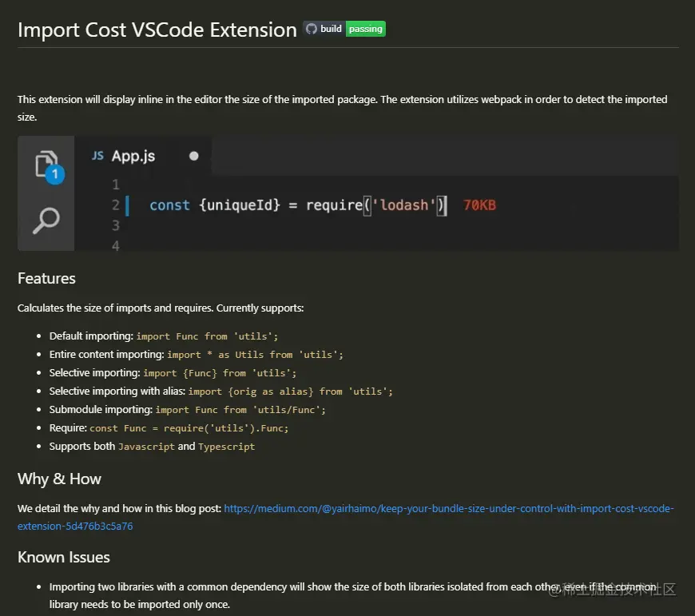The height and width of the screenshot is (616, 695).
Task: Click the Known Issues heading
Action: [64, 557]
